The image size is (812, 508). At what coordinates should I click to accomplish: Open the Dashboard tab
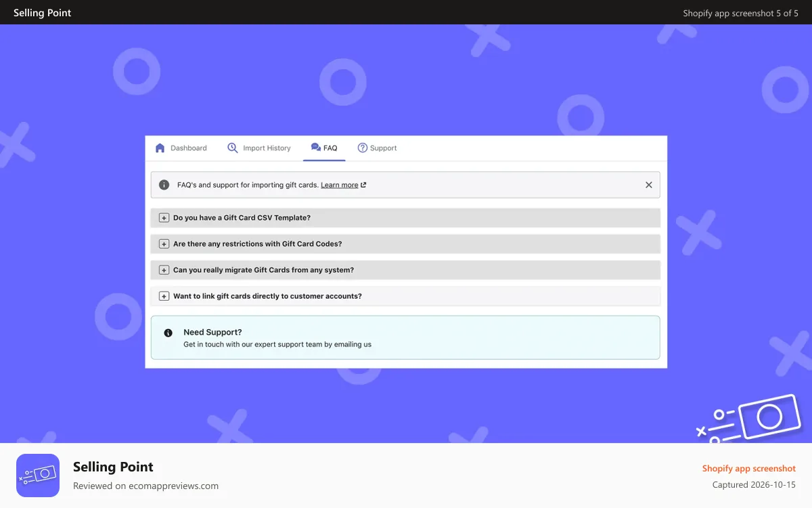tap(181, 148)
